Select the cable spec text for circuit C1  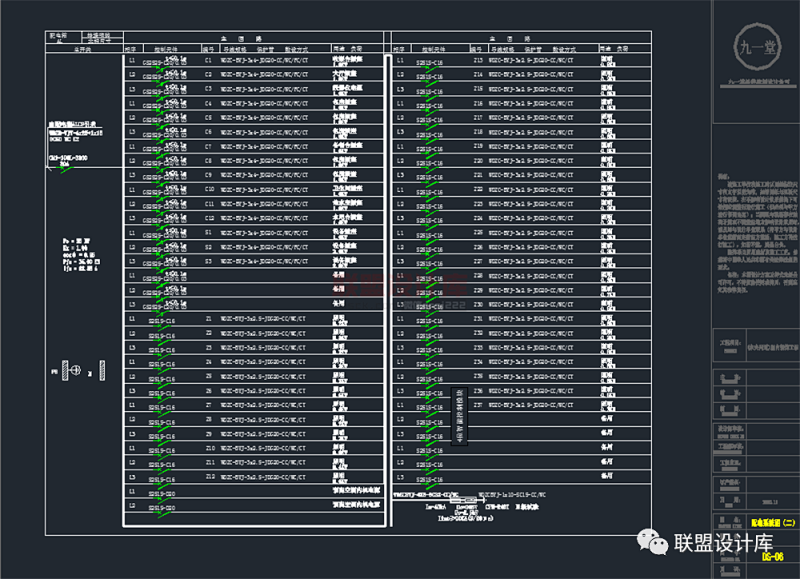263,60
